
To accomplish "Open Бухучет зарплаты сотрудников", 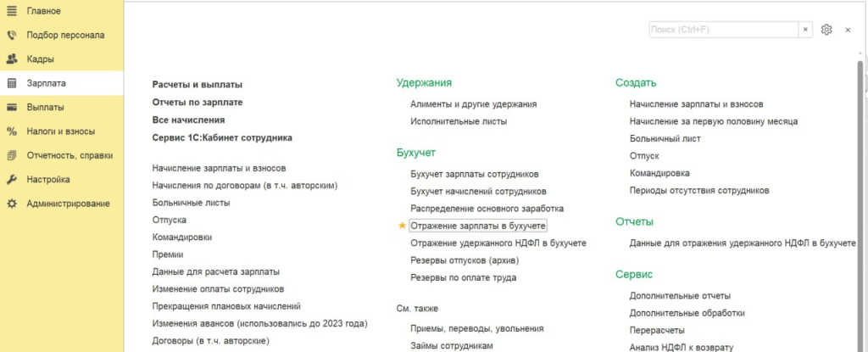I will [475, 174].
